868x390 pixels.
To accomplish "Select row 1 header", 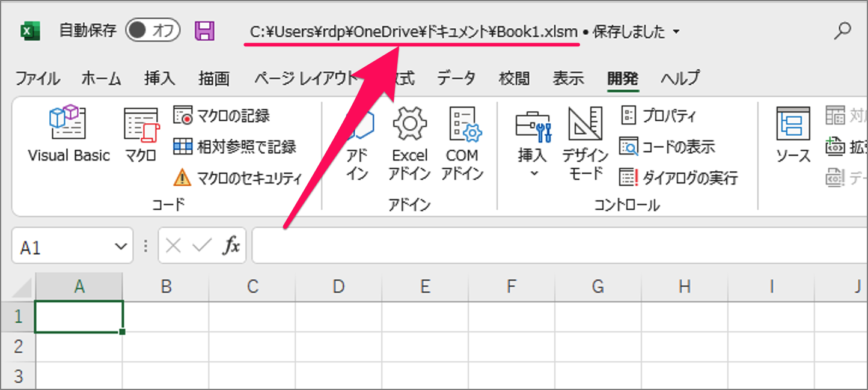I will pyautogui.click(x=18, y=317).
